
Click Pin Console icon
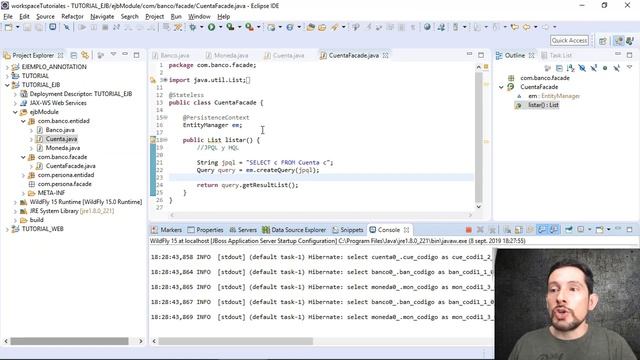click(x=569, y=230)
